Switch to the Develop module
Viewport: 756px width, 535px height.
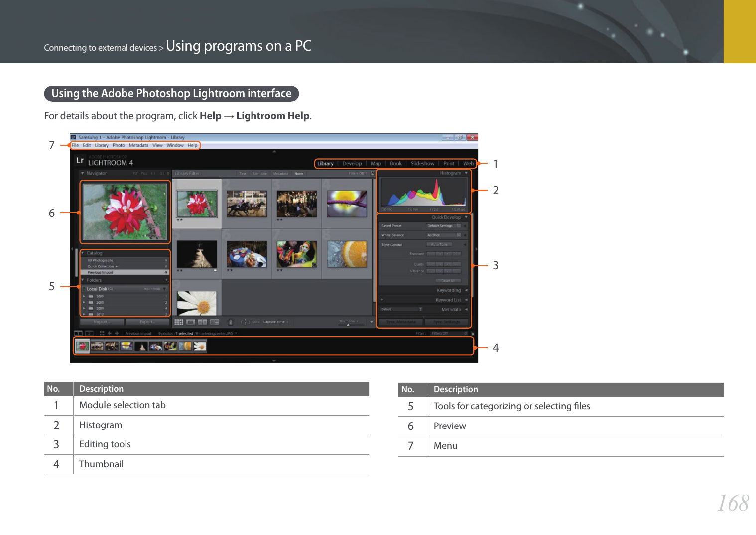352,164
